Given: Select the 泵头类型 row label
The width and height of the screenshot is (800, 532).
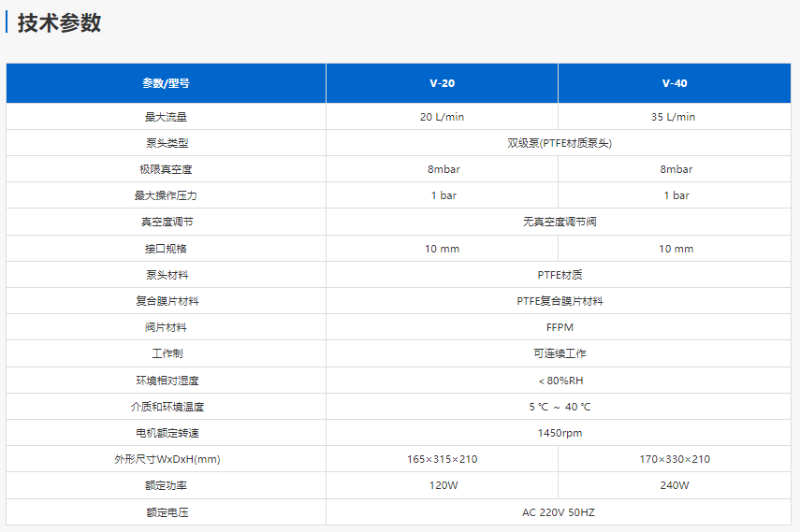Looking at the screenshot, I should [166, 143].
